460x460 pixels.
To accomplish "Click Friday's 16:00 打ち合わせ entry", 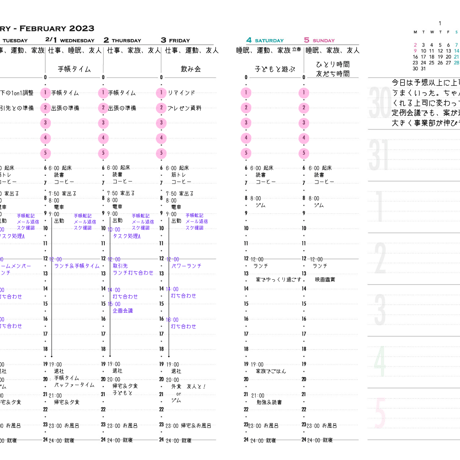I will (183, 326).
